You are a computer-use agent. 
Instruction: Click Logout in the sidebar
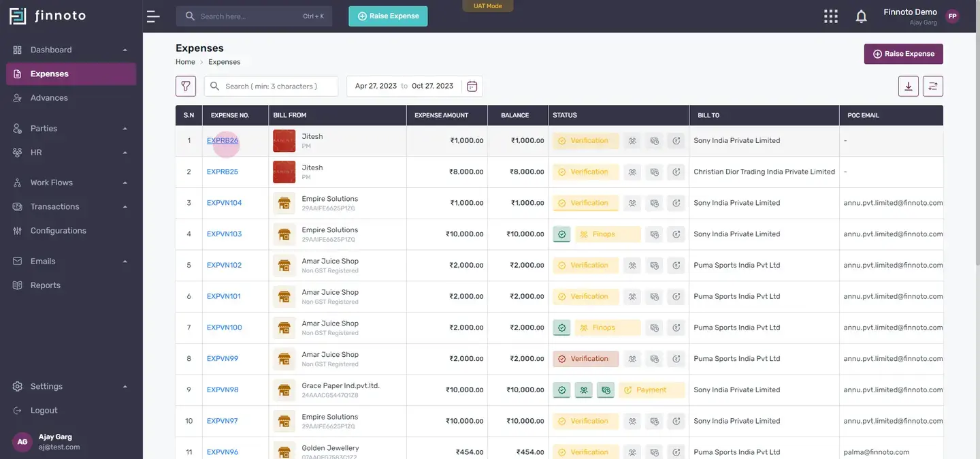[71, 411]
